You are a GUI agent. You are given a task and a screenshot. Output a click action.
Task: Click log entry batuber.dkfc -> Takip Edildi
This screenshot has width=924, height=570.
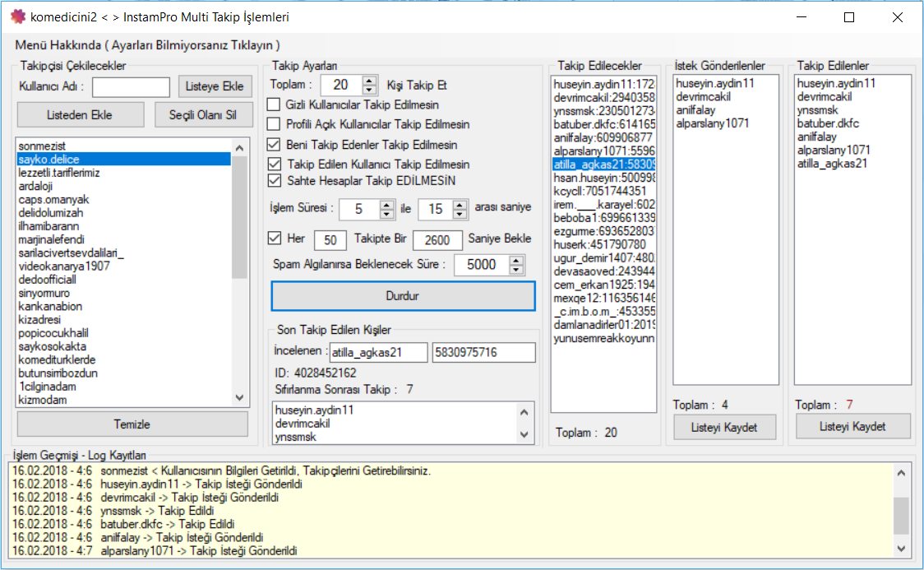168,524
